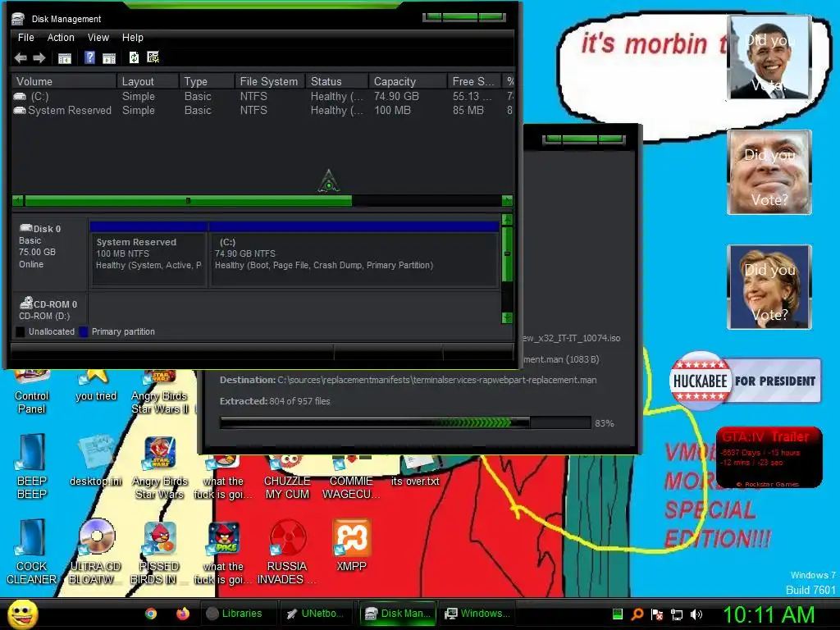The height and width of the screenshot is (630, 840).
Task: Launch Firefox from the taskbar
Action: coord(183,614)
